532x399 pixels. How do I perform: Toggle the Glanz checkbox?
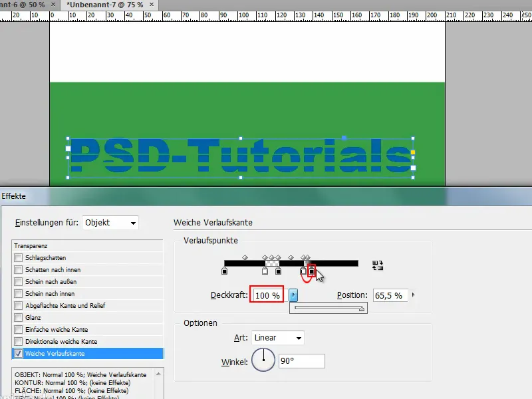pyautogui.click(x=19, y=318)
